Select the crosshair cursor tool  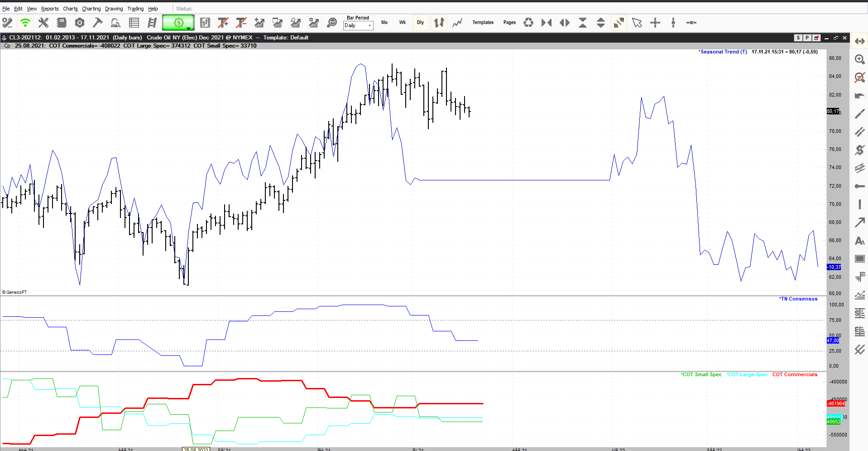(655, 23)
